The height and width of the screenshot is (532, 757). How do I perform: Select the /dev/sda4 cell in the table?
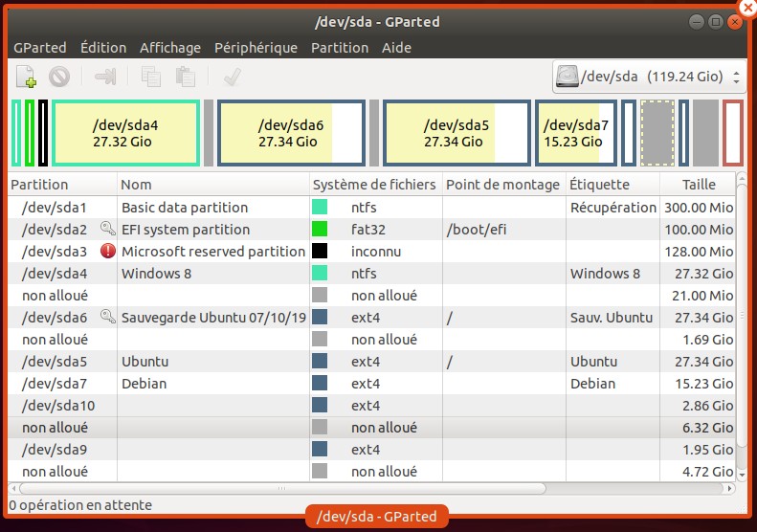tap(55, 274)
